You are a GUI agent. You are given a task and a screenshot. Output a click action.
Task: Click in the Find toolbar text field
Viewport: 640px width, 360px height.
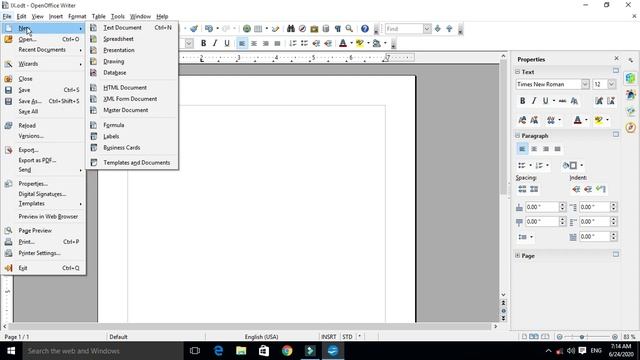pyautogui.click(x=404, y=29)
